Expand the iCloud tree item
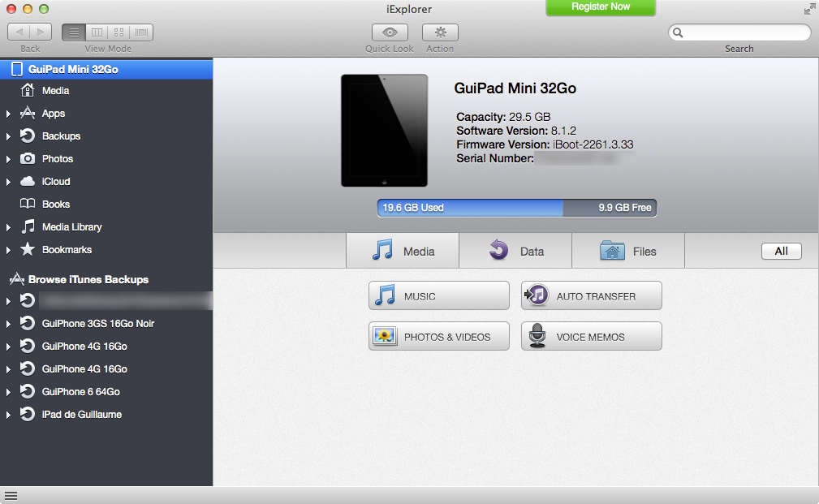819x504 pixels. click(x=8, y=182)
